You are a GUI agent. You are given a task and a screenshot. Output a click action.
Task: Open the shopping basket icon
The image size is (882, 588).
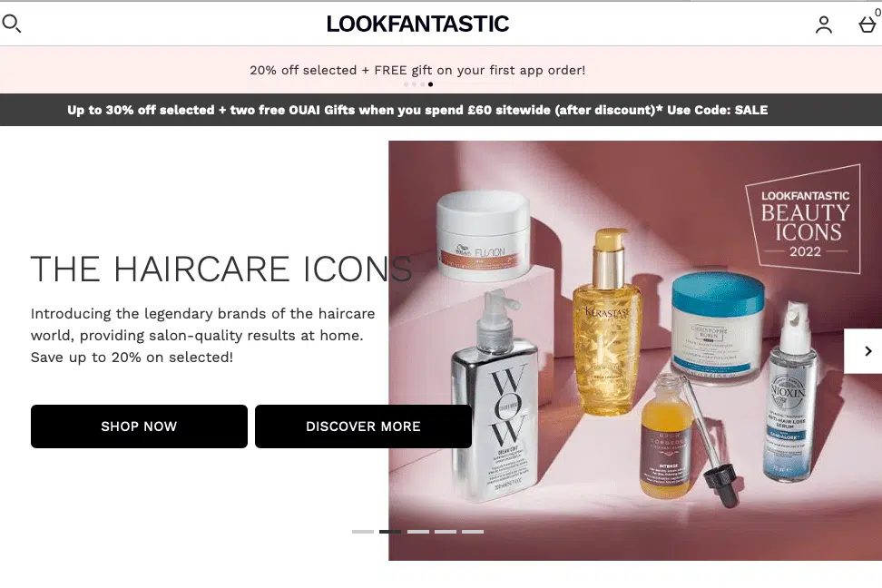pos(867,24)
